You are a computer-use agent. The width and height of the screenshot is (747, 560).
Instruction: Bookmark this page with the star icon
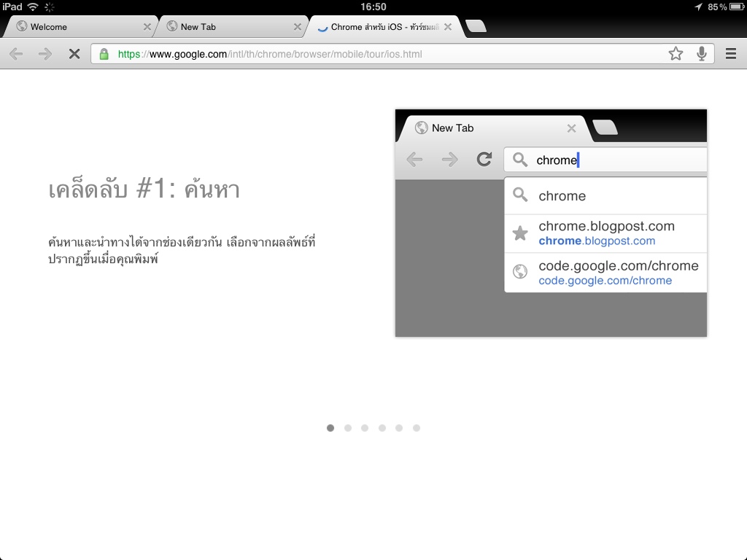[x=676, y=53]
